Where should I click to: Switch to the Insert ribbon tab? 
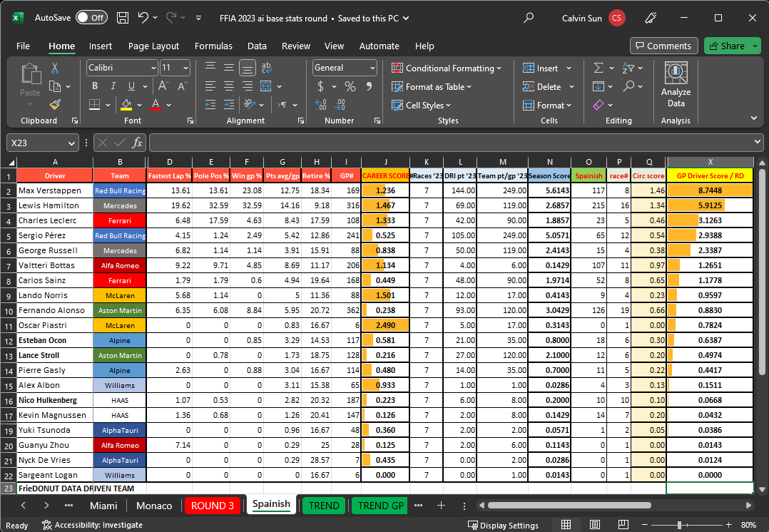pos(101,46)
